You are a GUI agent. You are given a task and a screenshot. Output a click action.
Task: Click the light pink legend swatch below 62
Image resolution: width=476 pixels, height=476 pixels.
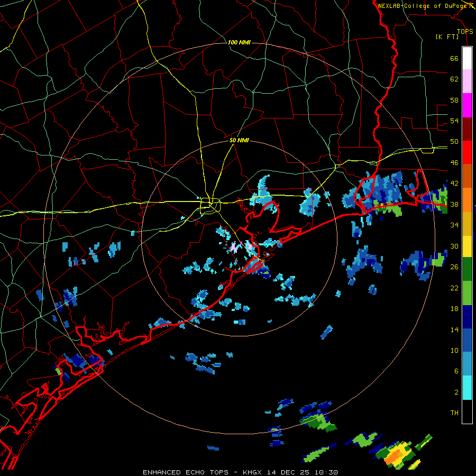[467, 81]
